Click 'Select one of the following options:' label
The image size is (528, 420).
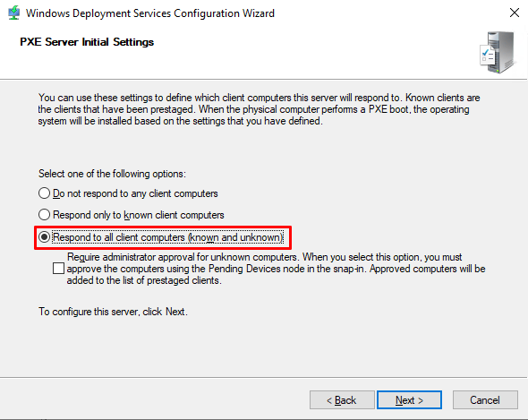[112, 174]
